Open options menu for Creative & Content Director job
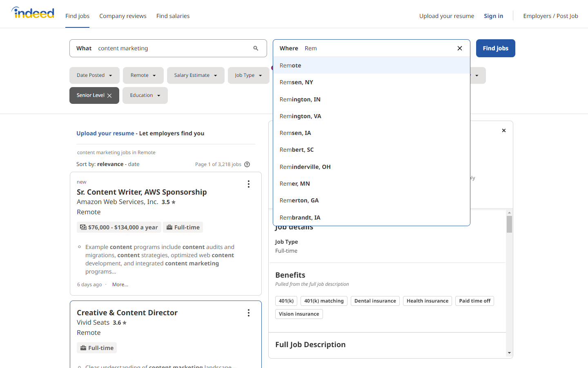The height and width of the screenshot is (368, 588). pyautogui.click(x=248, y=313)
